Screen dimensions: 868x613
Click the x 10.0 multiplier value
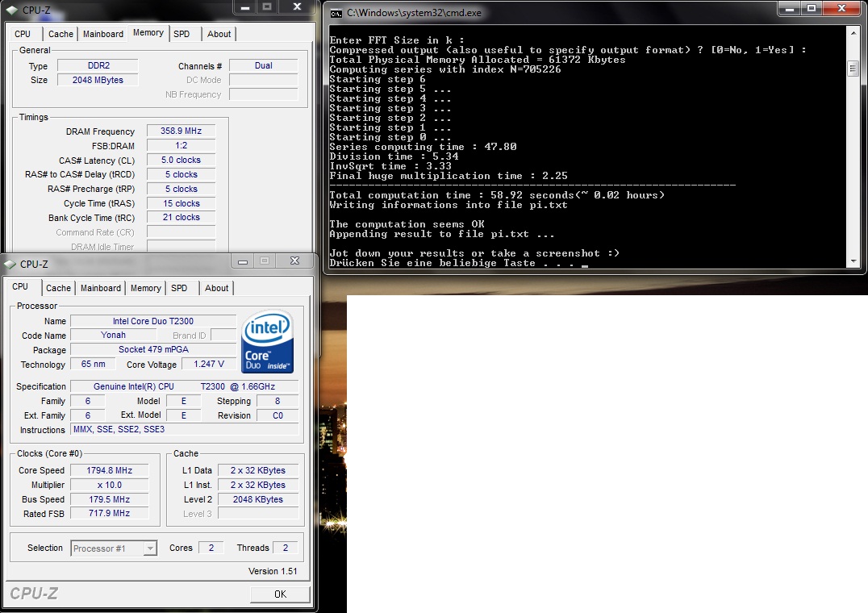point(110,485)
